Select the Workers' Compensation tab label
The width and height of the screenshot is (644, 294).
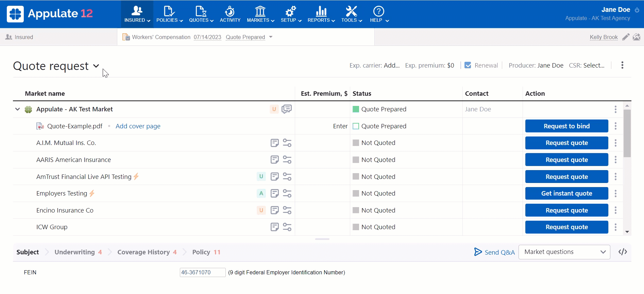coord(161,37)
